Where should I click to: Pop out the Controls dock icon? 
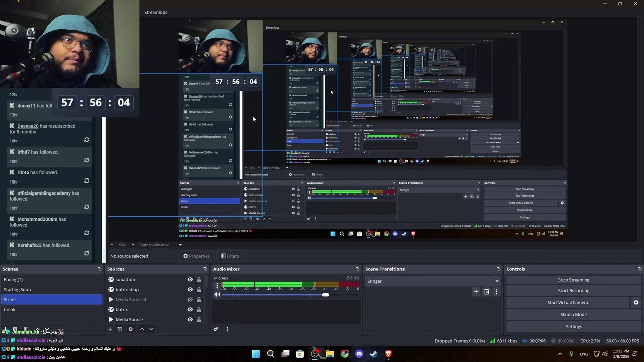point(639,269)
